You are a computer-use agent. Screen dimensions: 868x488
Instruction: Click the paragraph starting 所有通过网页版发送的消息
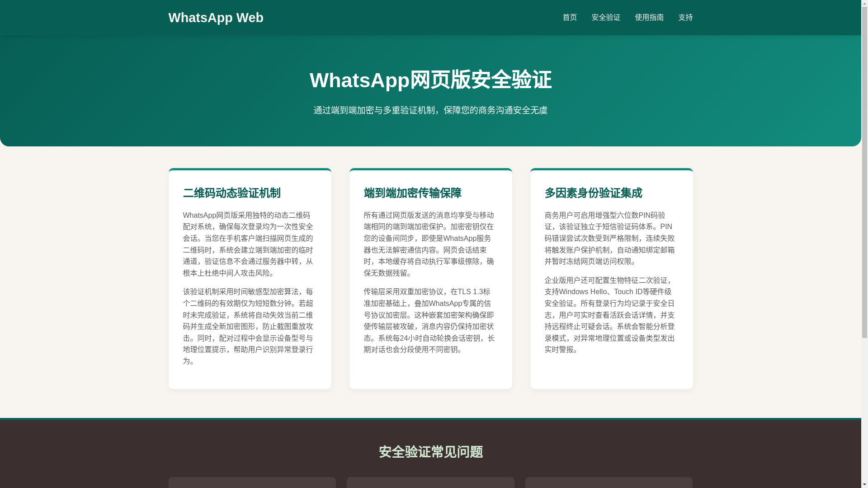pyautogui.click(x=429, y=244)
